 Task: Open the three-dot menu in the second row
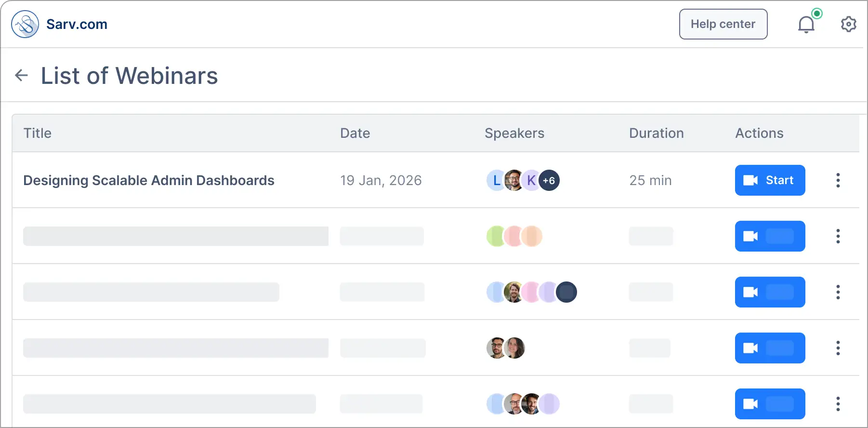pyautogui.click(x=838, y=236)
